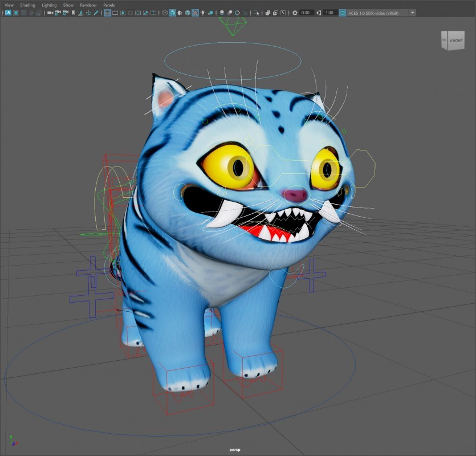Open the Renderer menu
Viewport: 476px width, 456px height.
(88, 5)
